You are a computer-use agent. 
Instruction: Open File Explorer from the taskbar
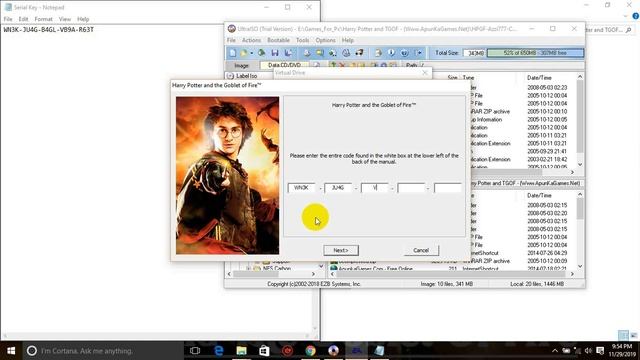click(x=241, y=351)
